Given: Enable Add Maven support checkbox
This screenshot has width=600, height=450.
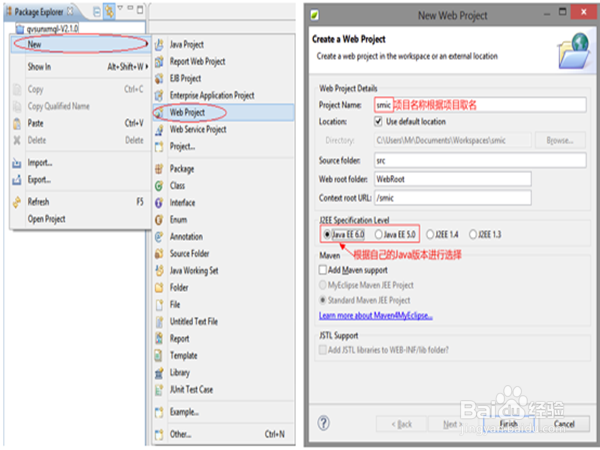Looking at the screenshot, I should click(x=323, y=270).
